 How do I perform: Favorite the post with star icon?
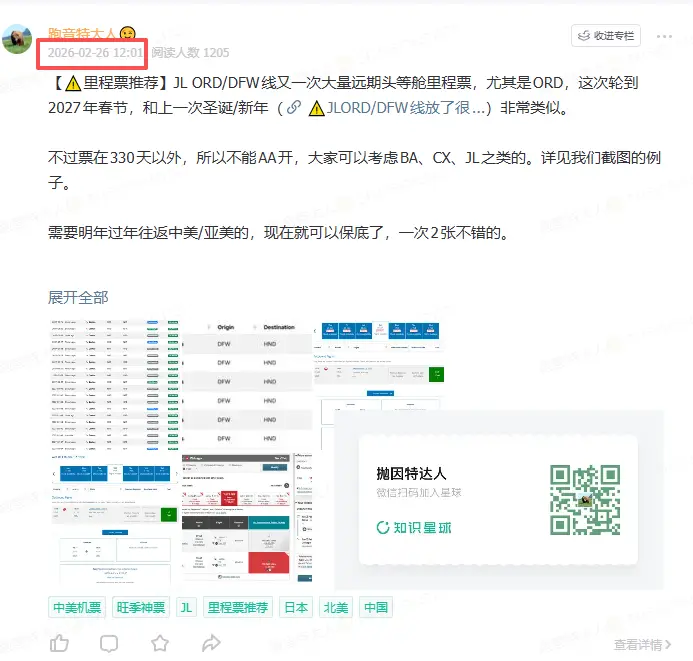point(160,643)
